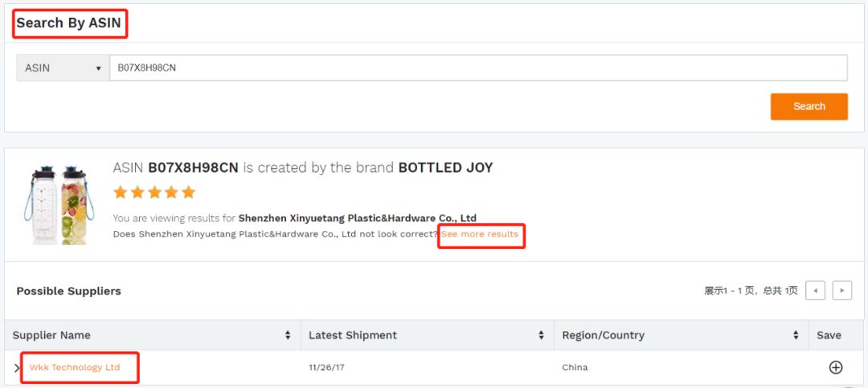
Task: Open the Wkk Technology Ltd supplier link
Action: [75, 368]
